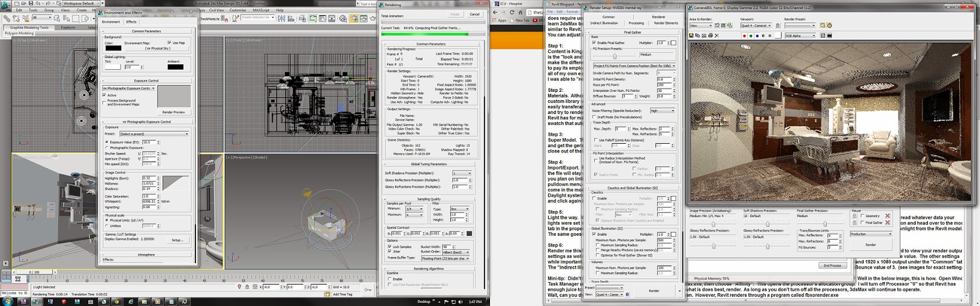This screenshot has width=980, height=306.
Task: Open the Effects tab in Environment dialog
Action: [132, 21]
